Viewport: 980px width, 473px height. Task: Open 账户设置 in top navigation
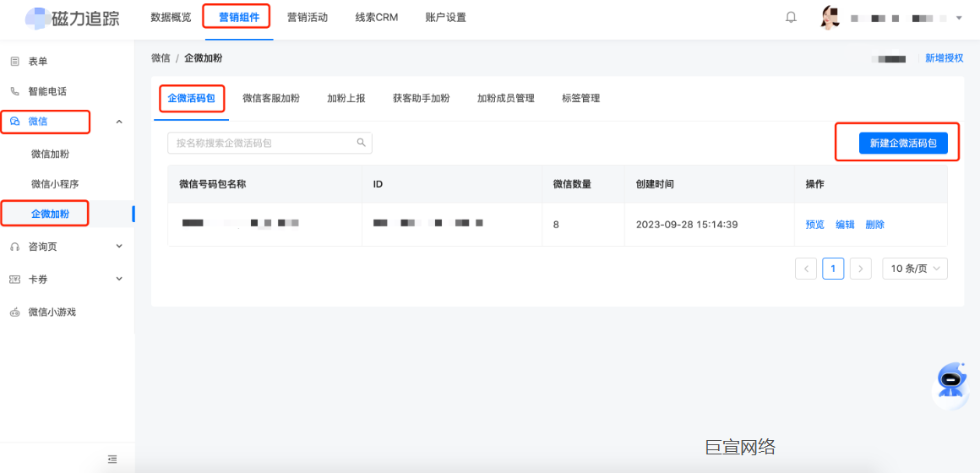point(445,18)
